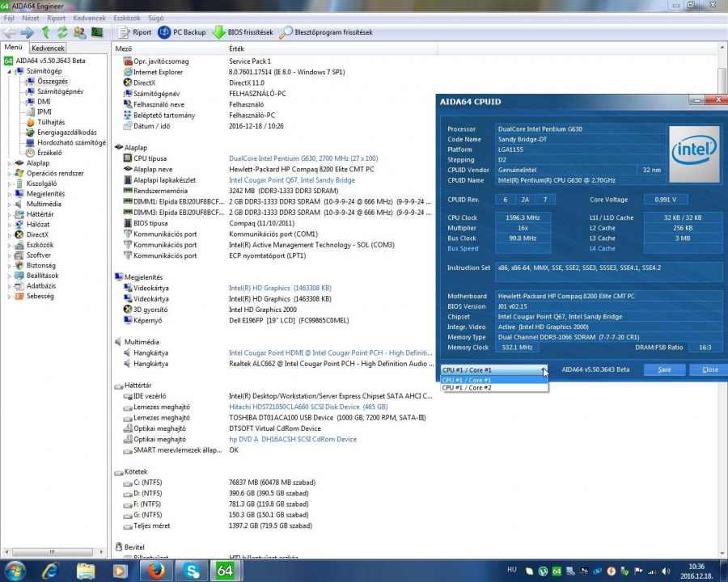
Task: Select Beállítások in the tree
Action: click(x=42, y=275)
